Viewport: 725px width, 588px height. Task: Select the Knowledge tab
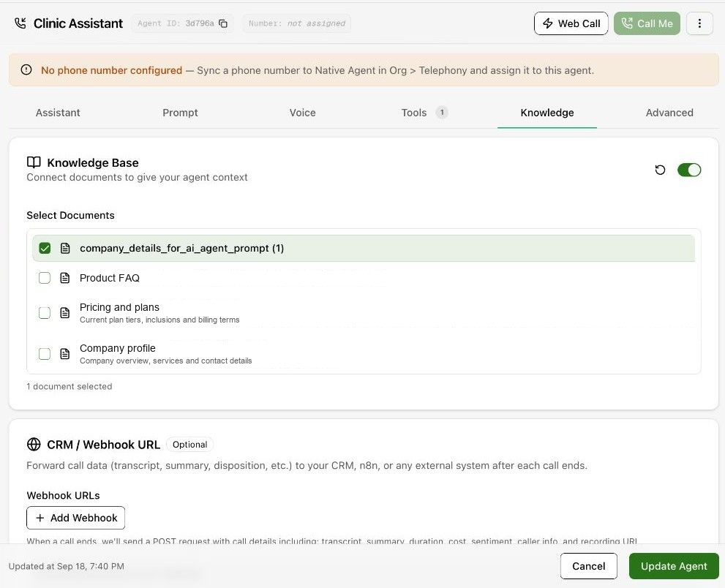pyautogui.click(x=547, y=113)
